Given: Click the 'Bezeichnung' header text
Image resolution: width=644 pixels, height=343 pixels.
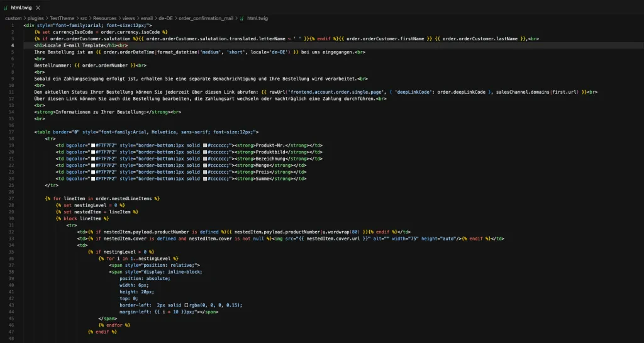Looking at the screenshot, I should [269, 159].
